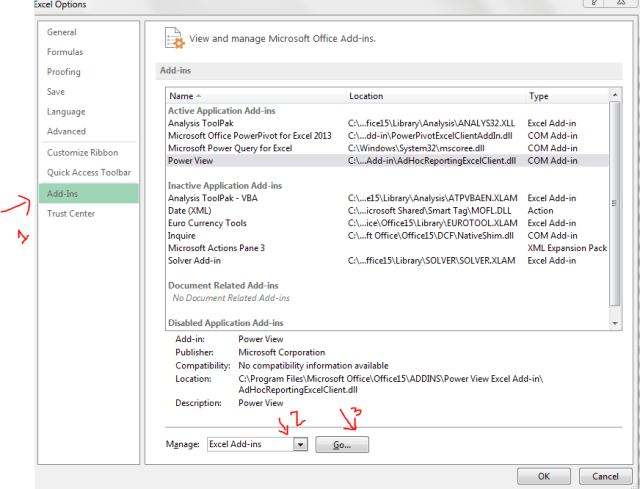
Task: Click the MOFL.DLL location cell
Action: pos(429,211)
